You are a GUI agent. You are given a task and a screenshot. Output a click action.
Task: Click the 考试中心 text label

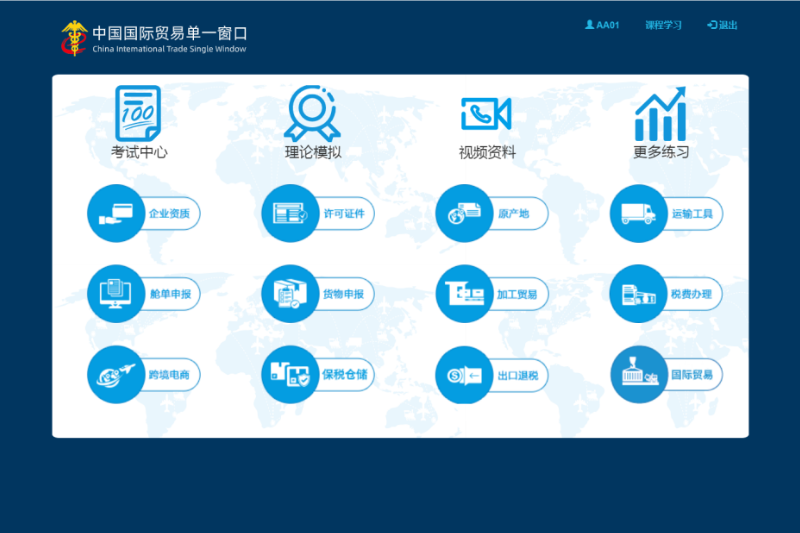[139, 152]
